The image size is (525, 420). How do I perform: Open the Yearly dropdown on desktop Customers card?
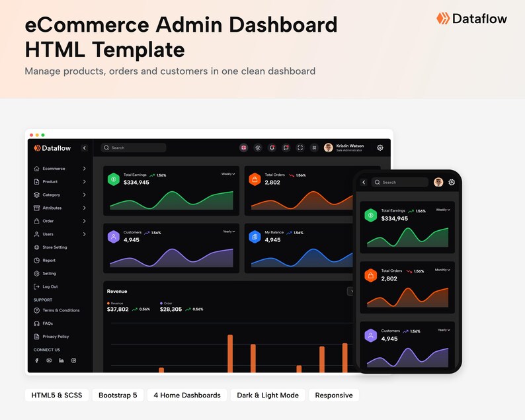pos(229,231)
